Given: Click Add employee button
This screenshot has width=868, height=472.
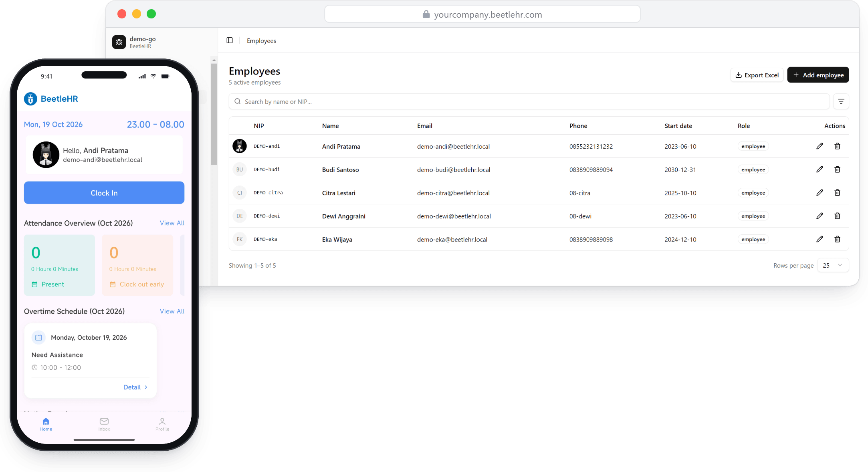Looking at the screenshot, I should [x=818, y=75].
